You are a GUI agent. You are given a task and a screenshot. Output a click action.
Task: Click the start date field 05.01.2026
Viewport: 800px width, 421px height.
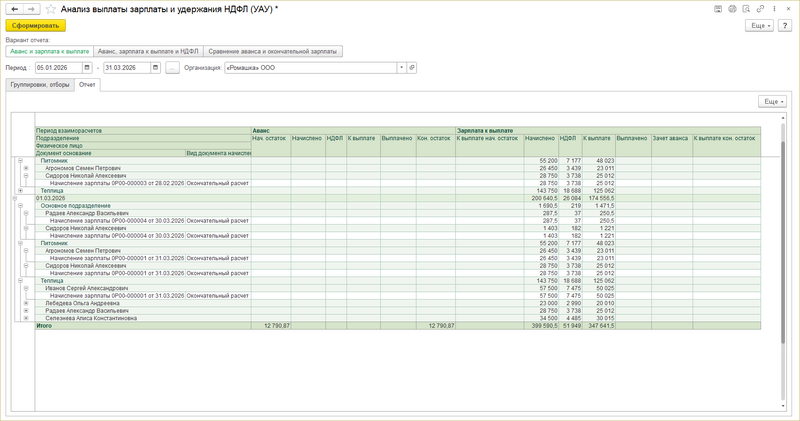(x=59, y=67)
